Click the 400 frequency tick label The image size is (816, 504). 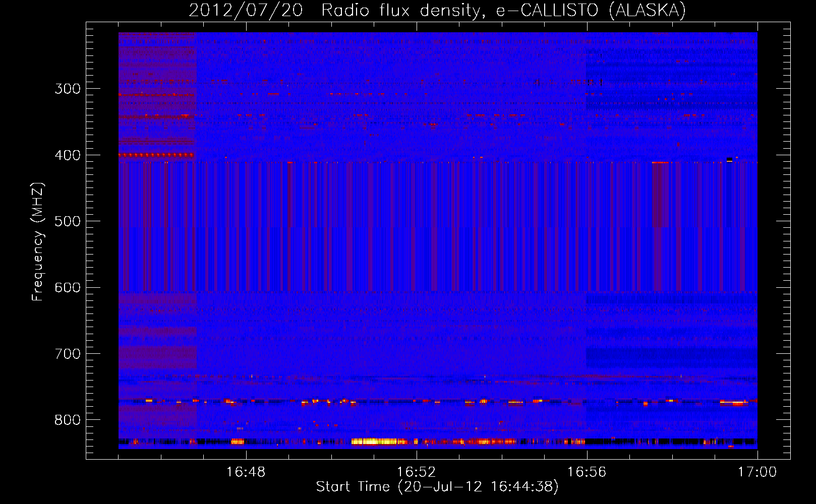[68, 155]
